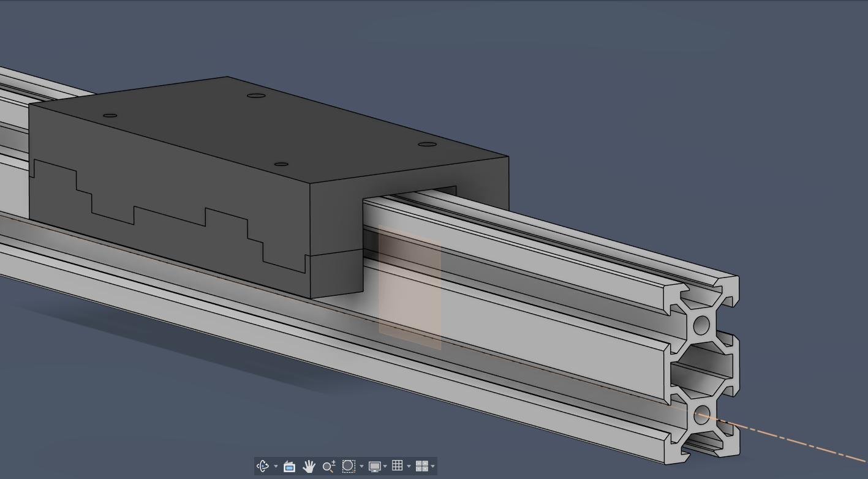Open Display Settings monitor icon
868x479 pixels.
(x=374, y=466)
